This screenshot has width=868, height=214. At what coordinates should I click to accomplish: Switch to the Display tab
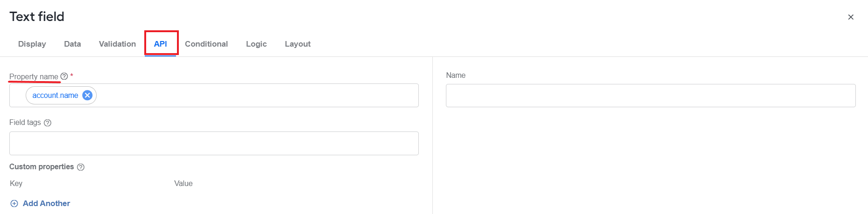coord(32,44)
